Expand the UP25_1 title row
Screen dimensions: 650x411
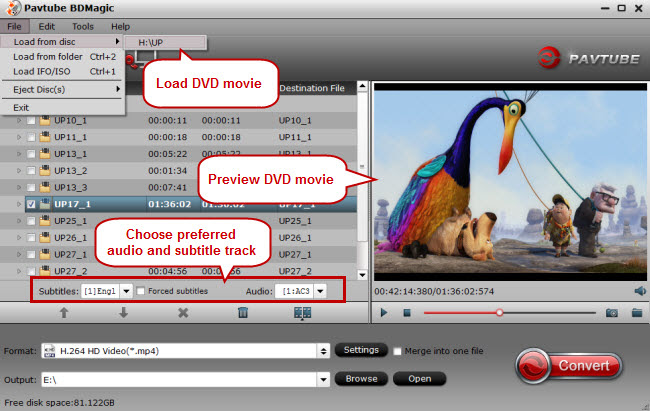tap(19, 221)
